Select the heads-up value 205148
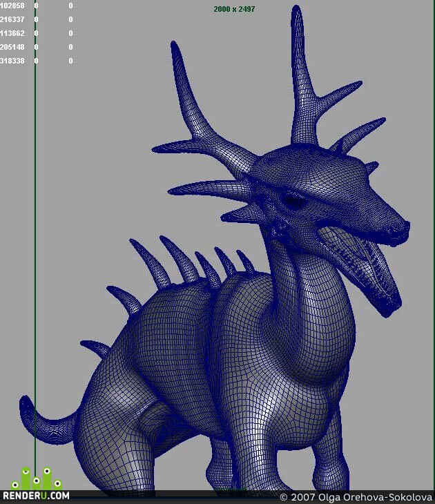Viewport: 435px width, 504px height. 12,47
